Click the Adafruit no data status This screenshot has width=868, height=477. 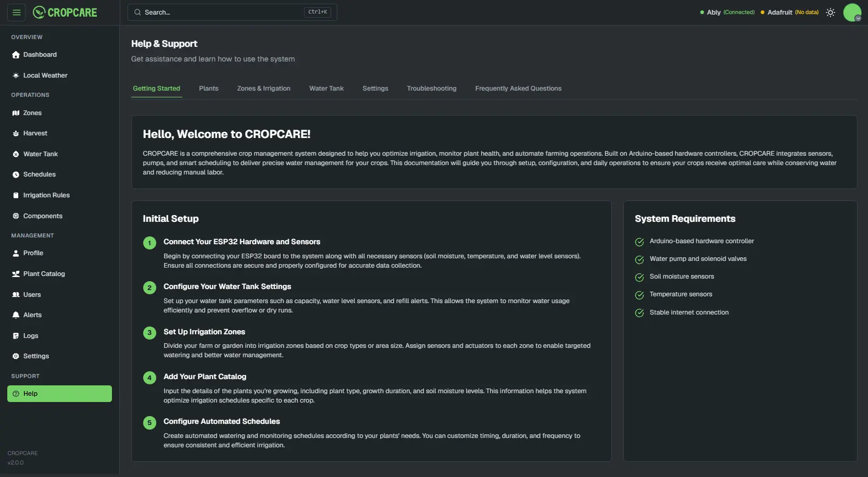pos(789,12)
